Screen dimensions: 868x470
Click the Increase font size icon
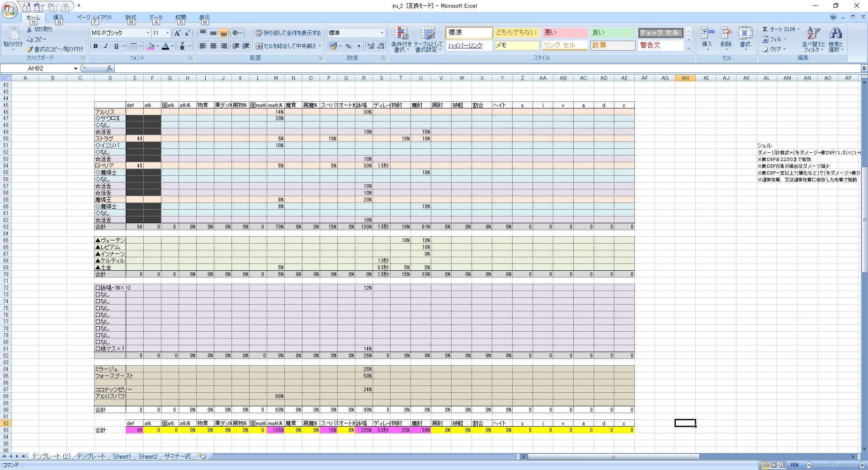tap(178, 33)
